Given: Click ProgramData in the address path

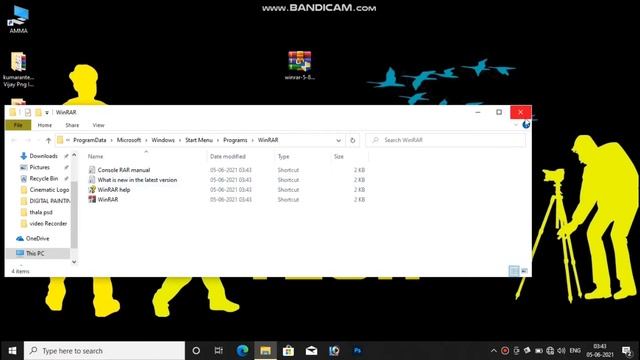Looking at the screenshot, I should (x=90, y=140).
